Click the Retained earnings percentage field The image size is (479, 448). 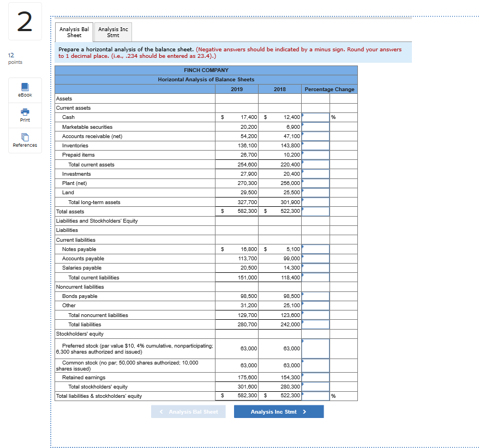click(315, 377)
